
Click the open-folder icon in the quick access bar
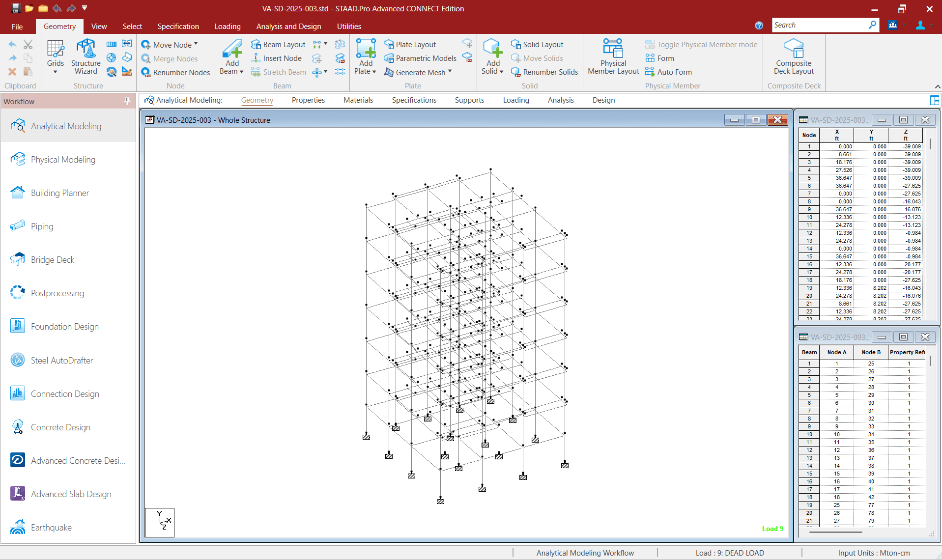tap(29, 8)
